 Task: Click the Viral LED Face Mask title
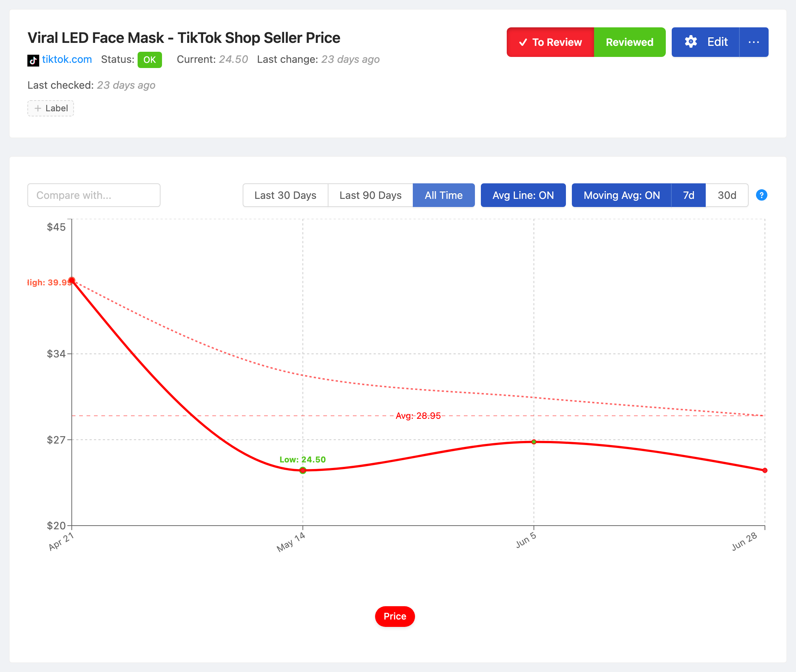tap(184, 38)
